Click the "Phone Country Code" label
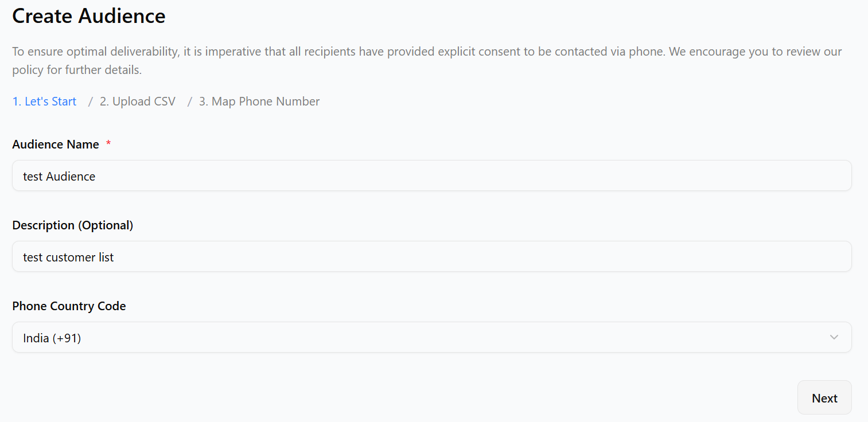Image resolution: width=868 pixels, height=422 pixels. point(69,306)
